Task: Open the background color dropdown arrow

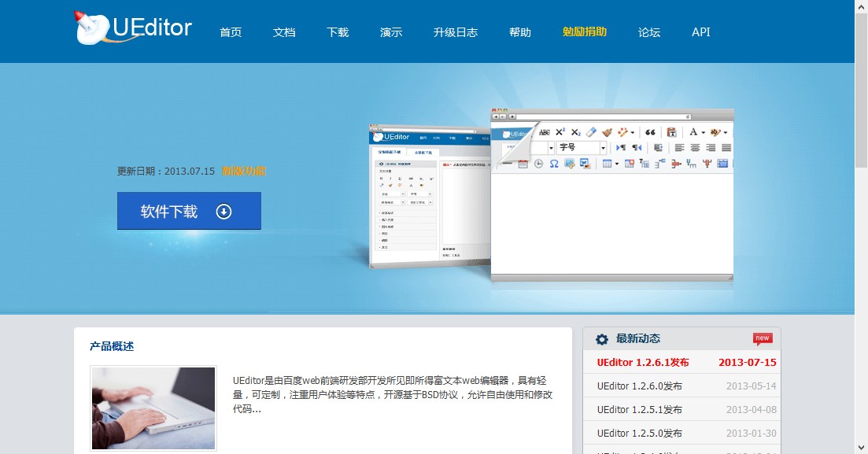Action: point(726,133)
